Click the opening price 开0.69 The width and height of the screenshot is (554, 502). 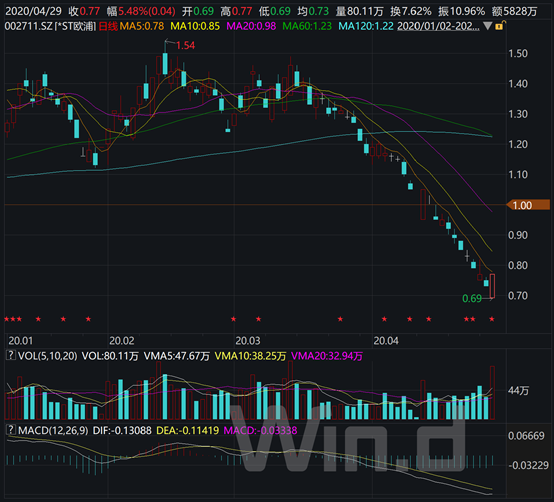click(x=198, y=11)
